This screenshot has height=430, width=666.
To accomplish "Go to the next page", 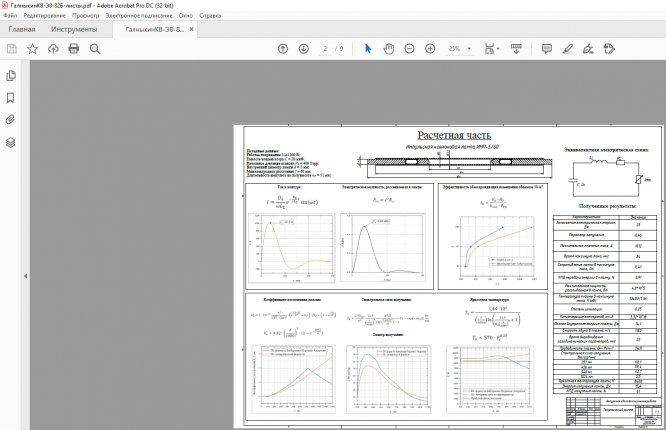I will pyautogui.click(x=302, y=49).
